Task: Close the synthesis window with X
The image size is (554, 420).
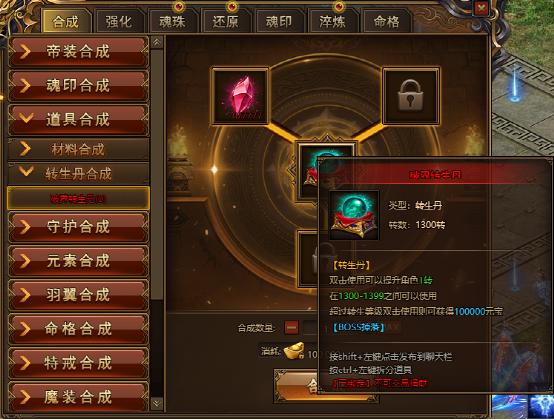Action: click(x=481, y=7)
